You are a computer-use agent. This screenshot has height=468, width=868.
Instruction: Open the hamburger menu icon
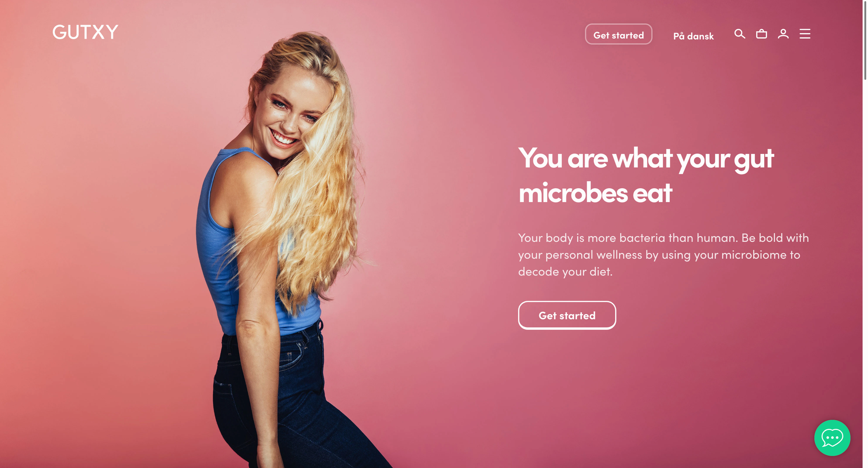point(805,34)
